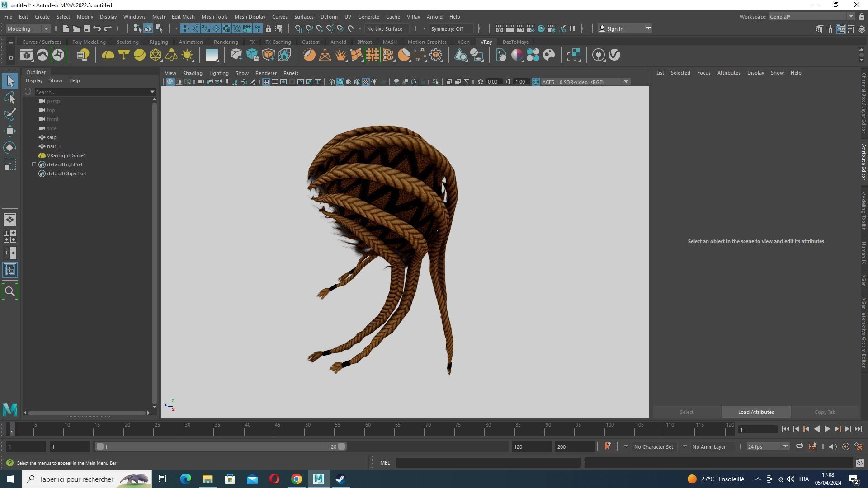Toggle textured display in viewport
This screenshot has height=488, width=868.
366,82
